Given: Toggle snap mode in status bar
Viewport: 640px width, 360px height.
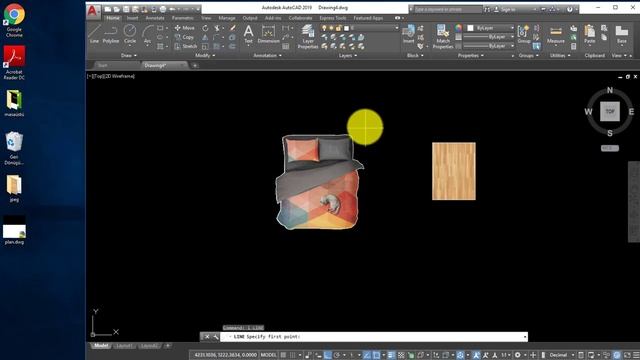Looking at the screenshot, I should click(292, 355).
